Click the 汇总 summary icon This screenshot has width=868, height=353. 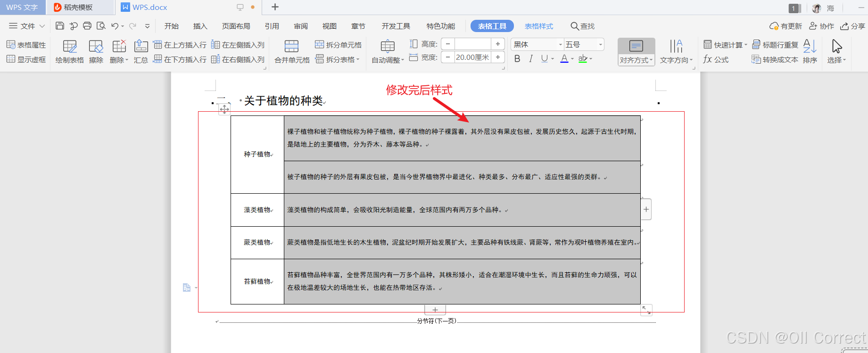pos(141,52)
